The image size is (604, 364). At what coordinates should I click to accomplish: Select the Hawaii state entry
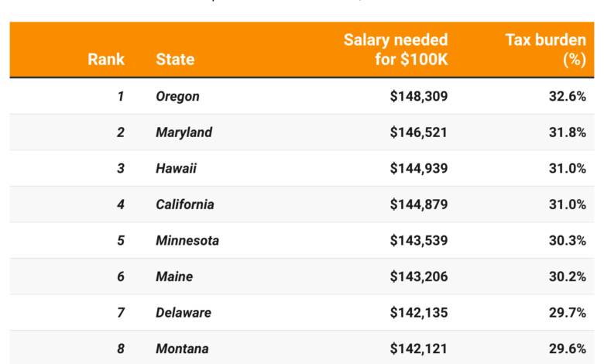click(x=176, y=169)
